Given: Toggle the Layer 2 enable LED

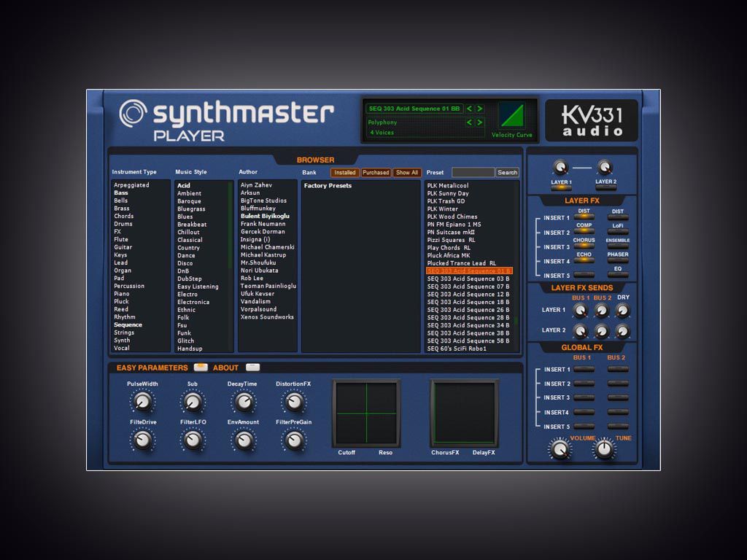Looking at the screenshot, I should pyautogui.click(x=605, y=187).
